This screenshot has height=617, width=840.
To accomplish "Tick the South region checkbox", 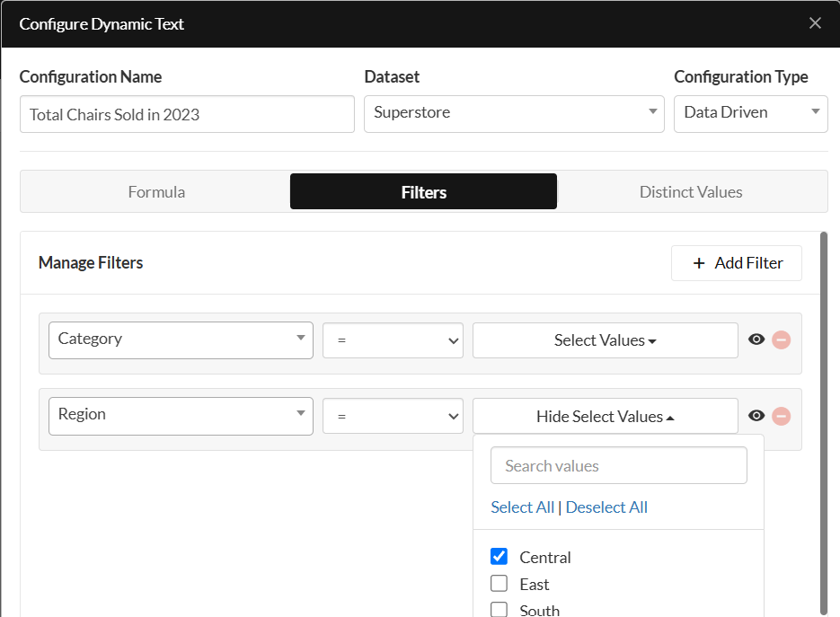I will 500,610.
